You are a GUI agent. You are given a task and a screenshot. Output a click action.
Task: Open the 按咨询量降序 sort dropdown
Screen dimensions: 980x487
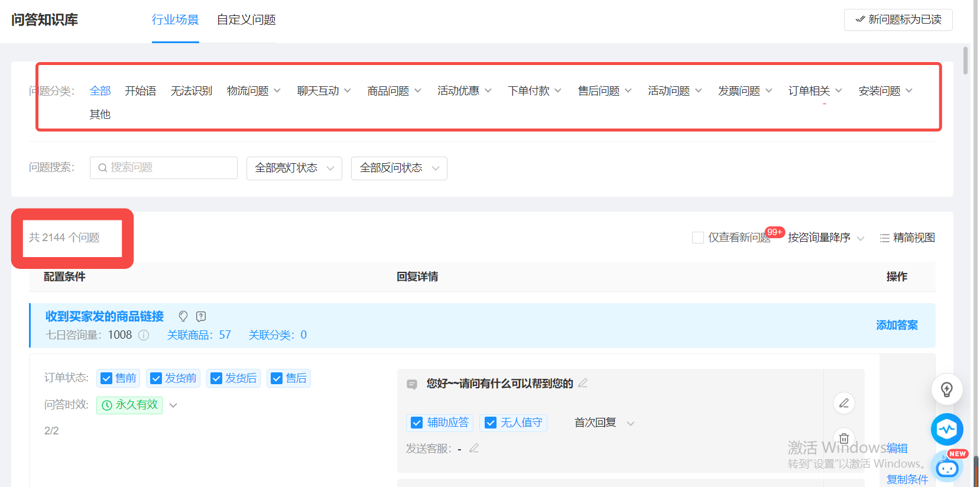pyautogui.click(x=826, y=238)
